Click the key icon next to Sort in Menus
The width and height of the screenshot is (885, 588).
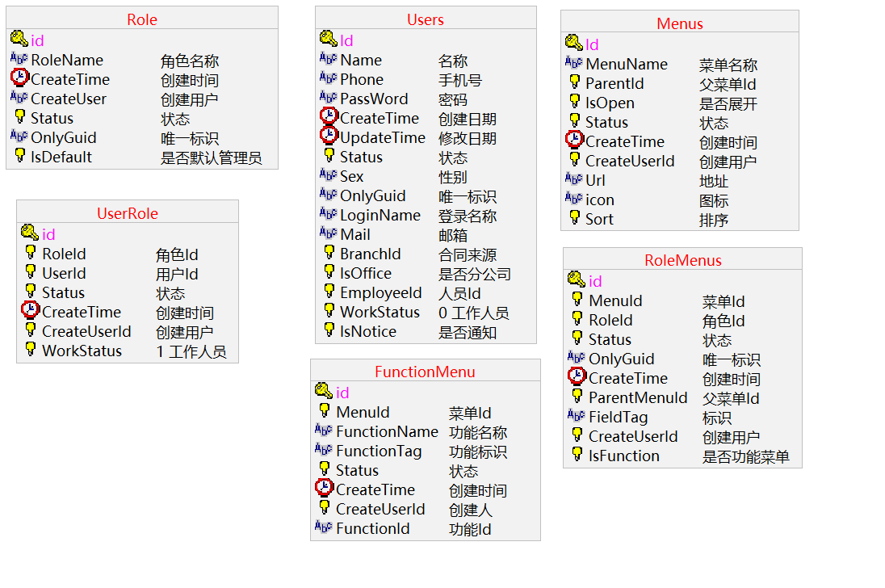click(x=572, y=218)
